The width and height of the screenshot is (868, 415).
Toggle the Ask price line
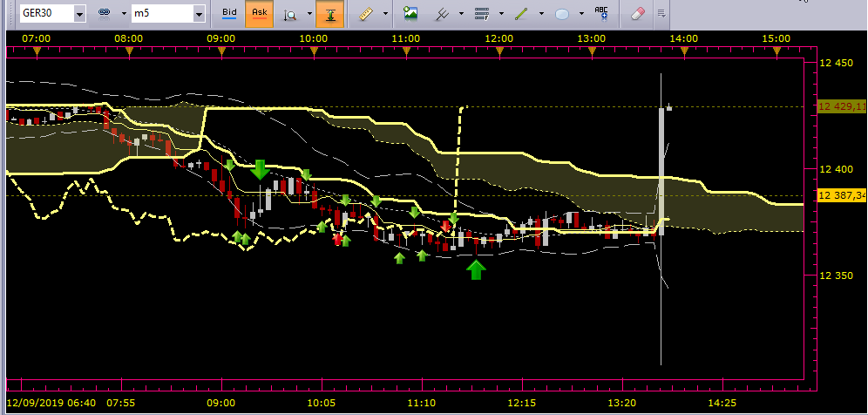(x=259, y=14)
